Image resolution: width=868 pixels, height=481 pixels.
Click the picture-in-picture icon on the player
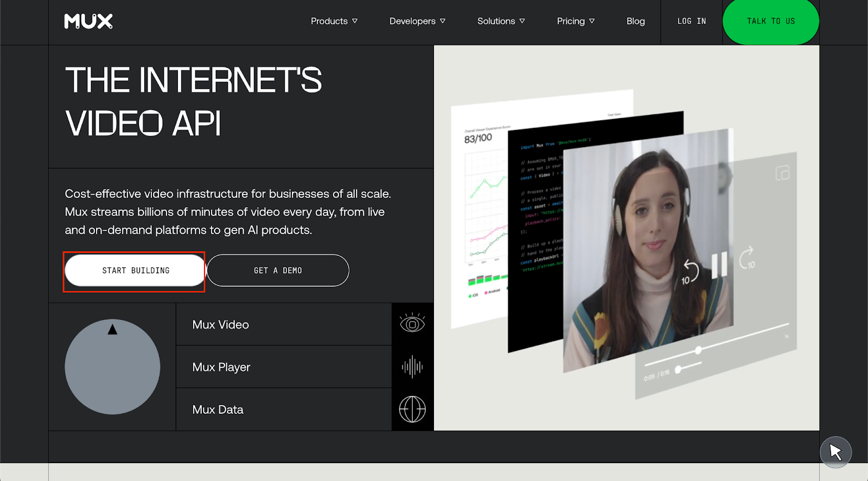pyautogui.click(x=782, y=173)
